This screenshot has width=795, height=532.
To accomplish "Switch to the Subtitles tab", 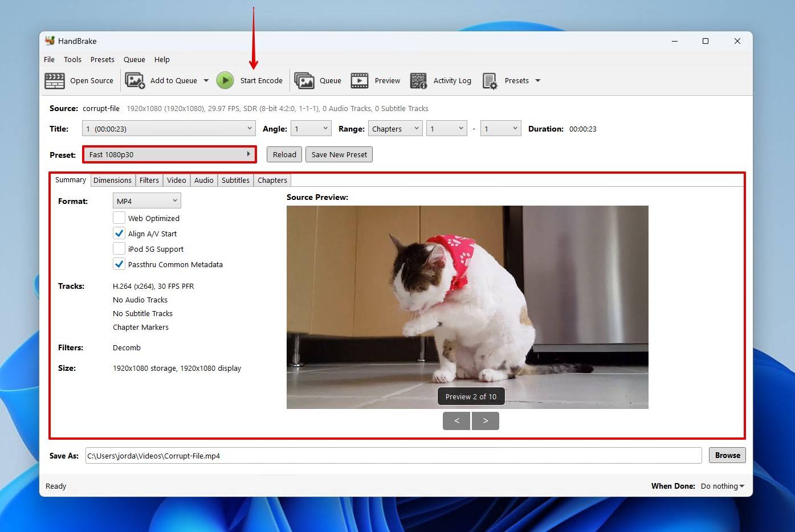I will tap(235, 181).
